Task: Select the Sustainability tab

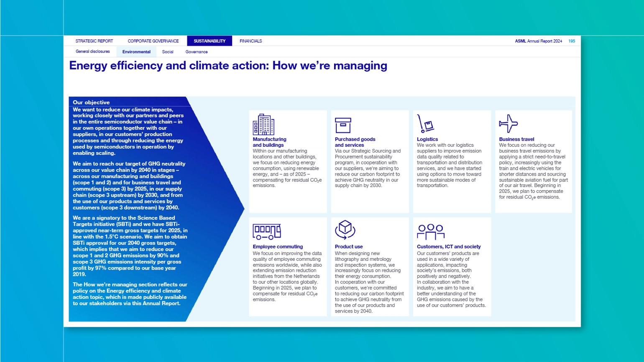Action: [210, 41]
